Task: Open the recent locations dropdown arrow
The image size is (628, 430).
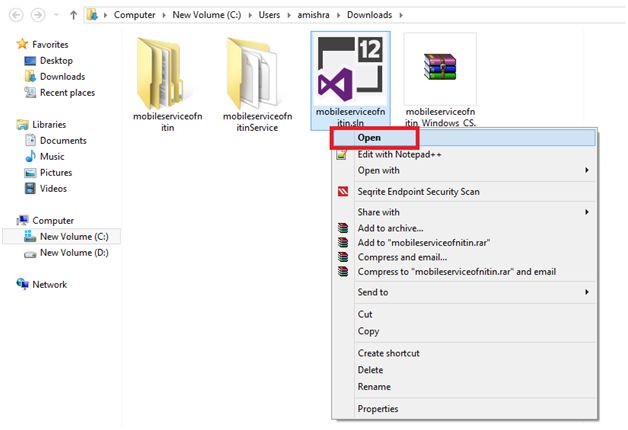Action: click(x=56, y=15)
